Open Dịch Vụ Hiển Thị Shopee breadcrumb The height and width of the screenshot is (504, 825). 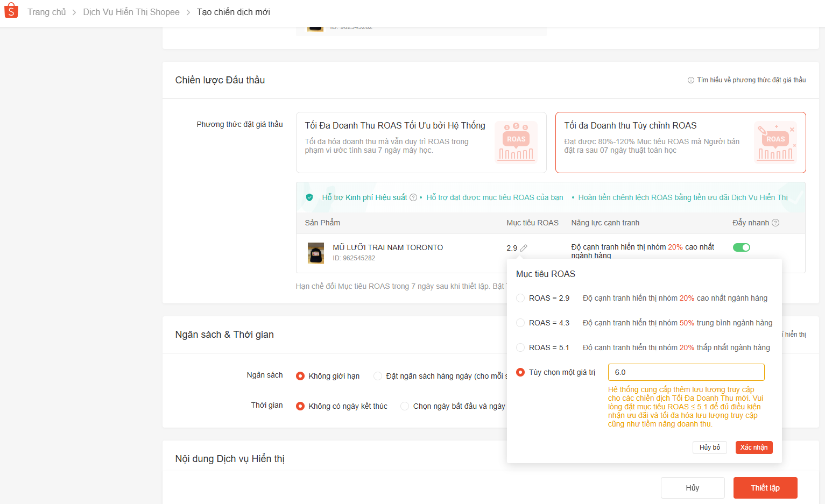click(131, 12)
